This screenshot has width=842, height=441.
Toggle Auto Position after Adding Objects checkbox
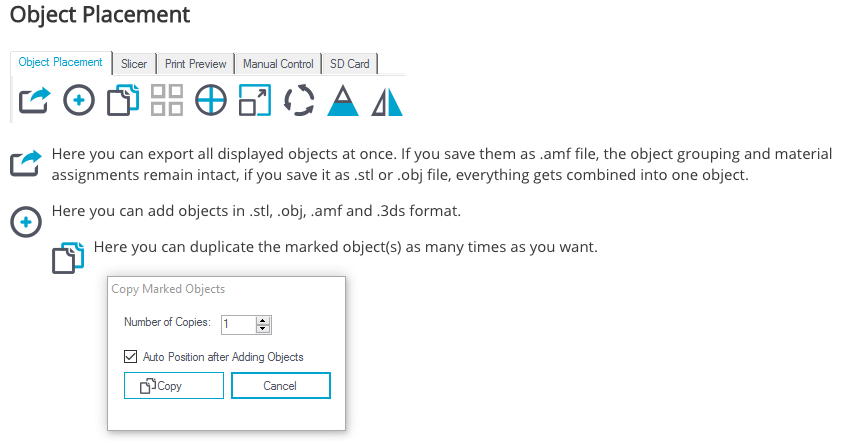(x=130, y=357)
